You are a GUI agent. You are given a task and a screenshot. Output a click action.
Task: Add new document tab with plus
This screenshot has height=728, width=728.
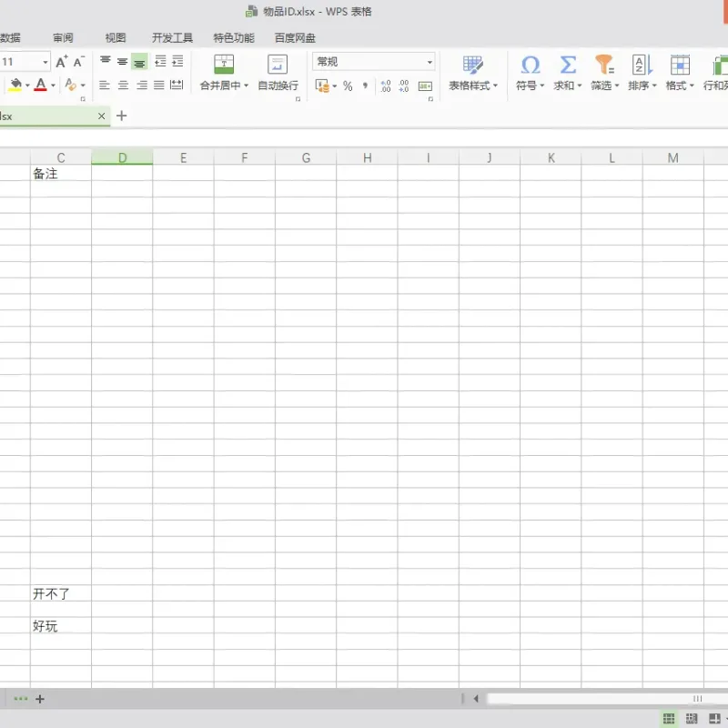pyautogui.click(x=122, y=116)
